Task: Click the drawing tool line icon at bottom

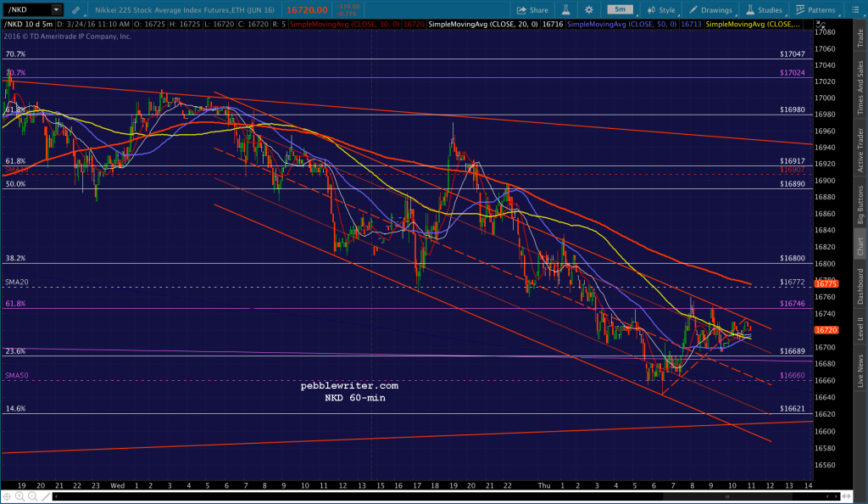Action: click(x=46, y=497)
